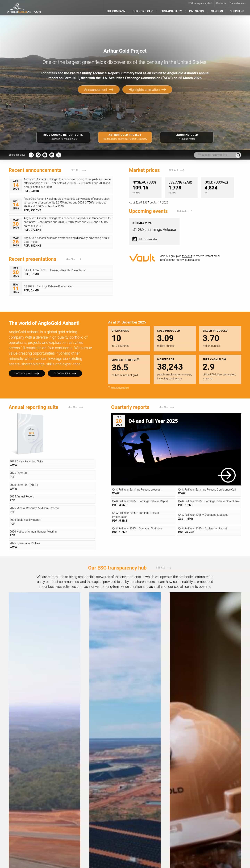Share this page on Facebook icon
The width and height of the screenshot is (250, 868).
[x=45, y=155]
